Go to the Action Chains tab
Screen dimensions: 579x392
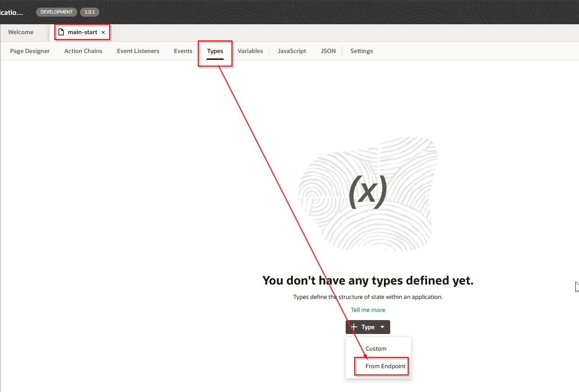click(x=83, y=51)
